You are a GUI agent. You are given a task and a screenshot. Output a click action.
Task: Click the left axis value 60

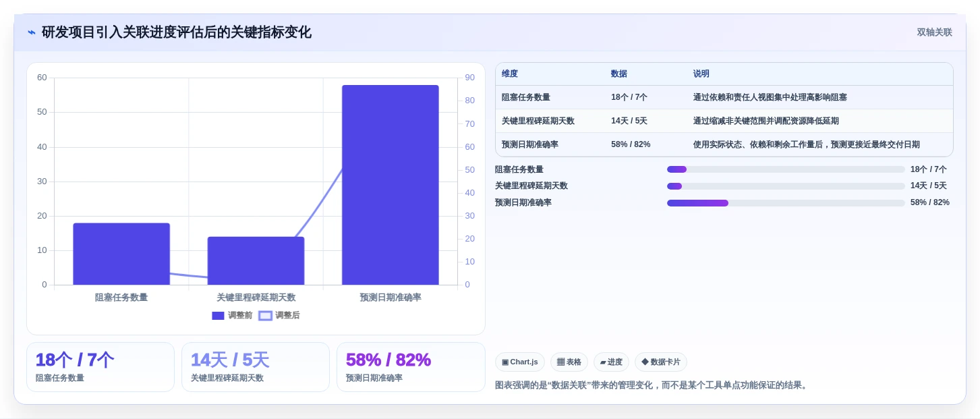pos(42,78)
